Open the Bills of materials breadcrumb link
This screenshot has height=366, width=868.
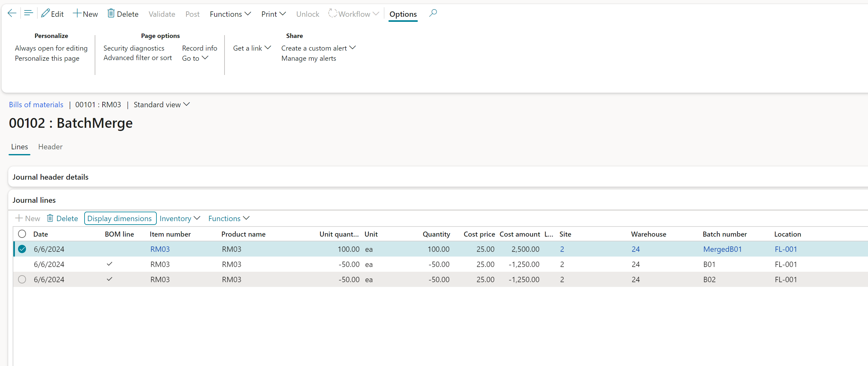(x=36, y=105)
